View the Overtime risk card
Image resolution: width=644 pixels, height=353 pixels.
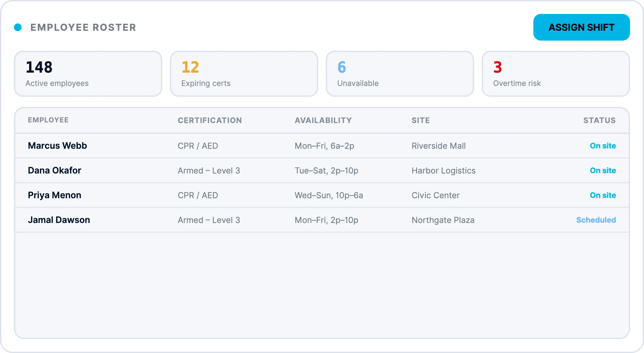point(556,74)
